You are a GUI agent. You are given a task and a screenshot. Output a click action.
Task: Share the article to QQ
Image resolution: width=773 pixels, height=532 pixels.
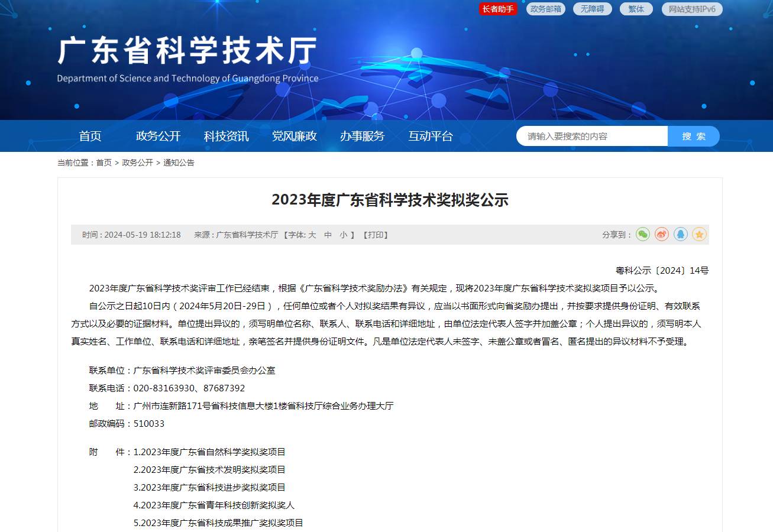pos(680,234)
